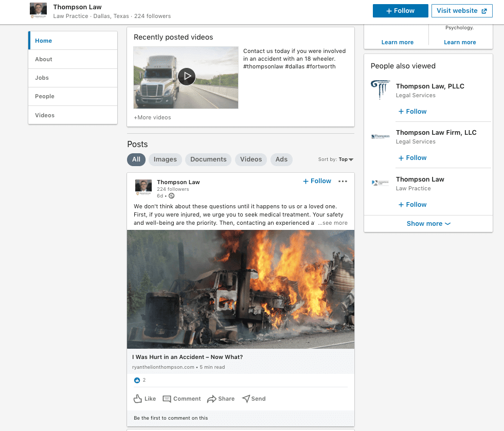504x431 pixels.
Task: Expand Show more in People also viewed
Action: pos(428,224)
